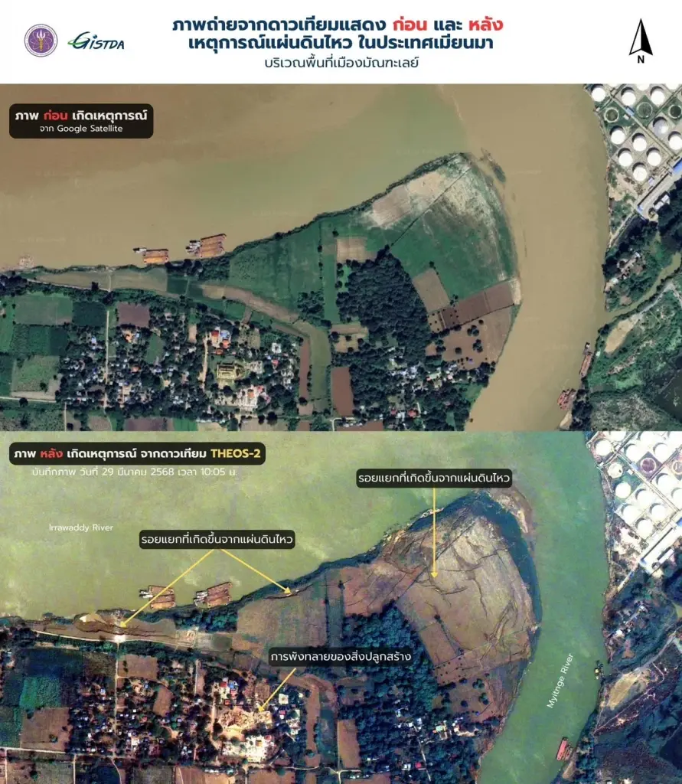
Task: Click the 'Irrawaddy River' label
Action: coord(81,527)
